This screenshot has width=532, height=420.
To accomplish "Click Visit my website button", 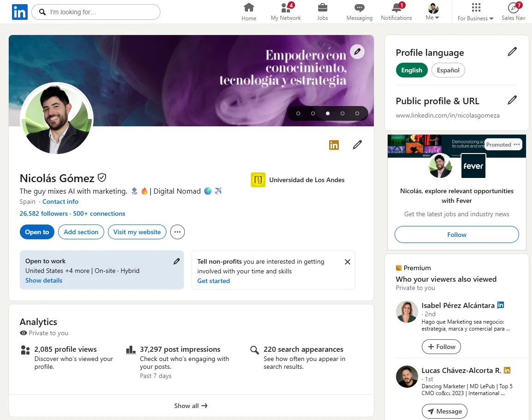I will click(137, 232).
